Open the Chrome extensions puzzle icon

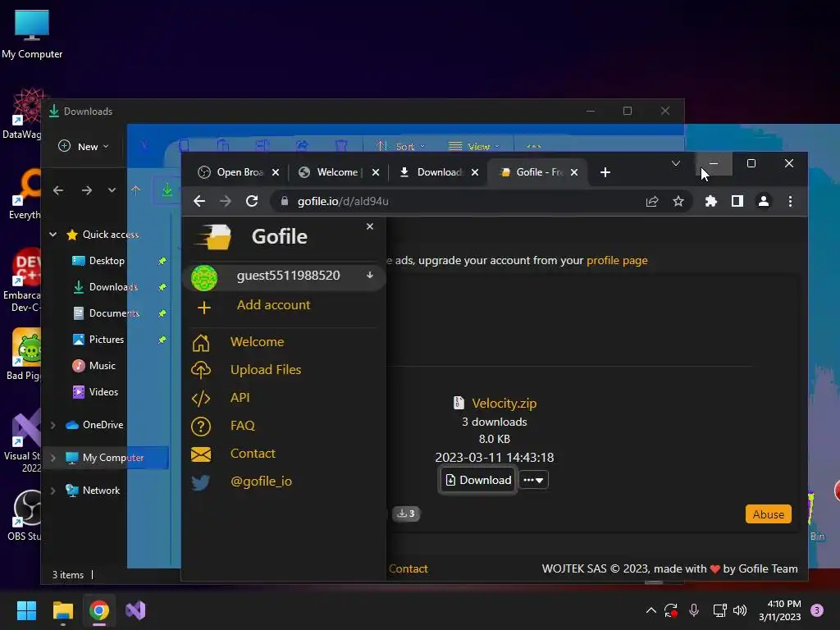711,202
